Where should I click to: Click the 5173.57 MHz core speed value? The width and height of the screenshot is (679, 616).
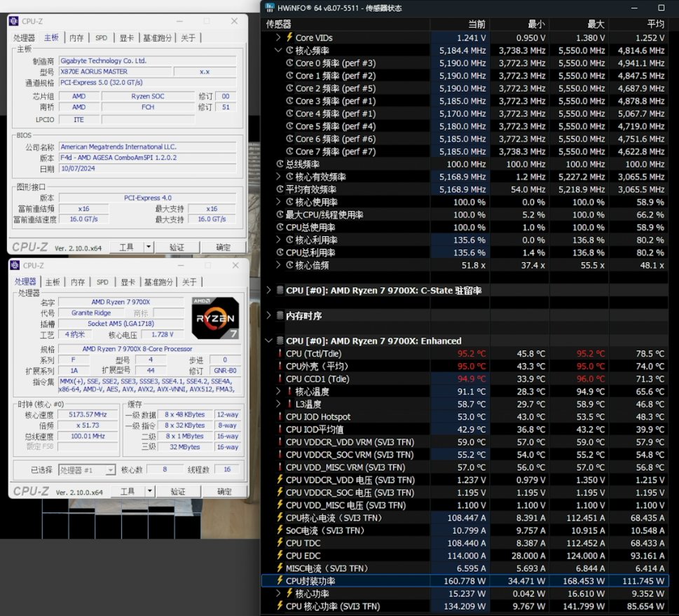[x=88, y=415]
